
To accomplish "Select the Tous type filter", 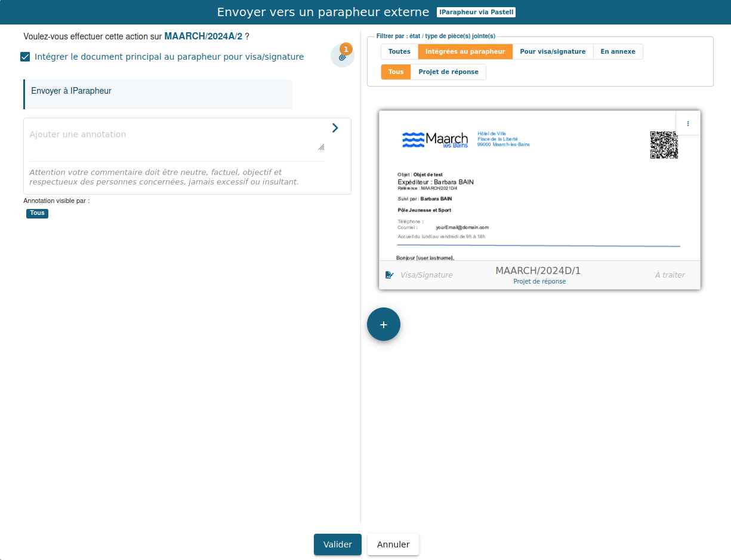I will tap(396, 72).
